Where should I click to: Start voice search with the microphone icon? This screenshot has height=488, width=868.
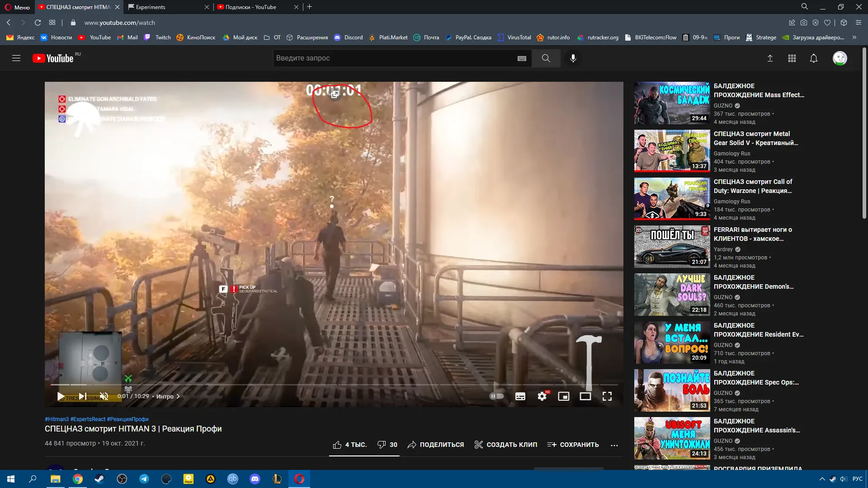573,58
